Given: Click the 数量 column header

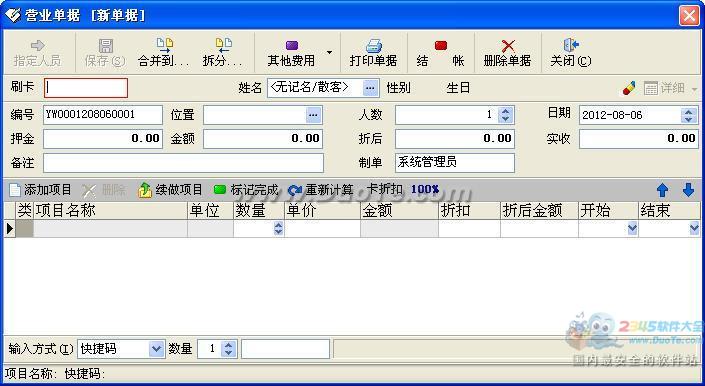Looking at the screenshot, I should coord(259,211).
